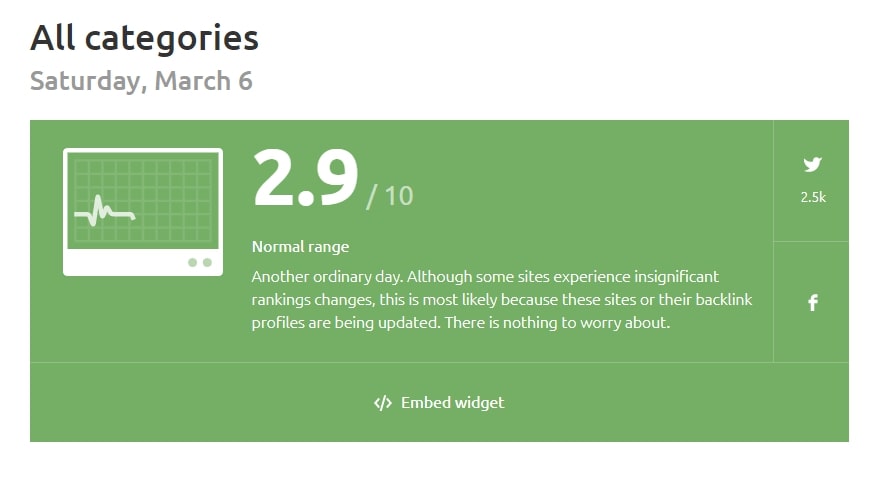Click the monitor heartbeat graph icon
The image size is (893, 480).
click(x=143, y=212)
